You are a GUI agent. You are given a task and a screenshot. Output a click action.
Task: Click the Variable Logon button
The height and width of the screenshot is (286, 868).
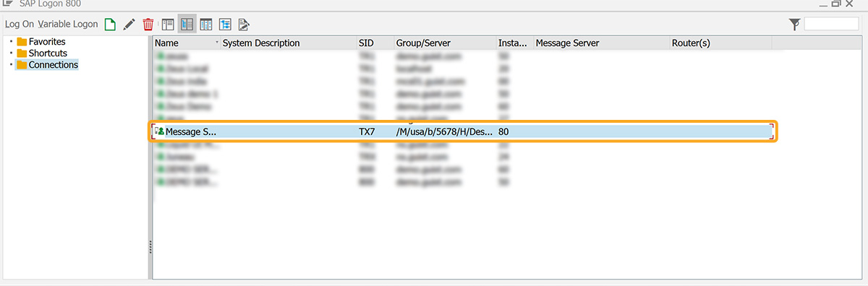(67, 25)
